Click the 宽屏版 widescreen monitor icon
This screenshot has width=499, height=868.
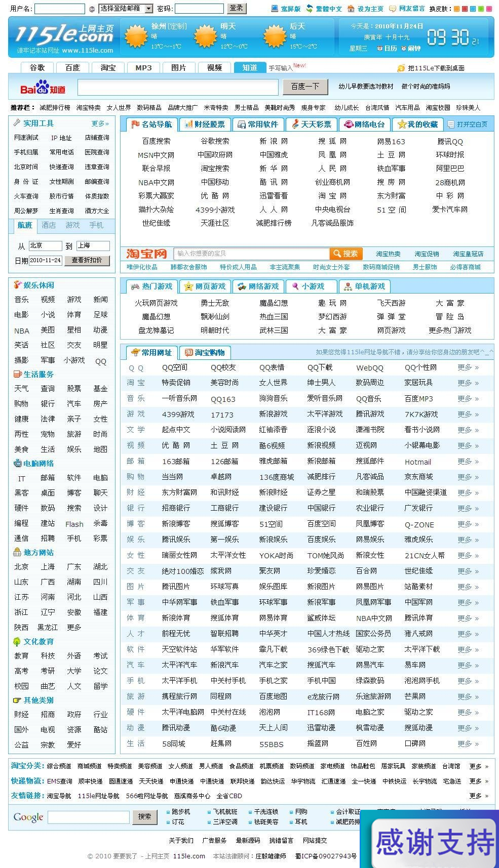(275, 9)
